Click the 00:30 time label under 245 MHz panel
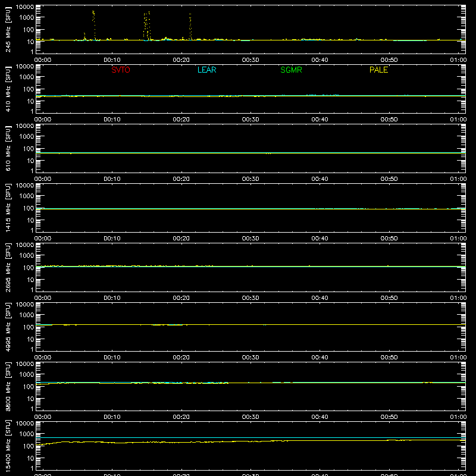 tap(250, 60)
